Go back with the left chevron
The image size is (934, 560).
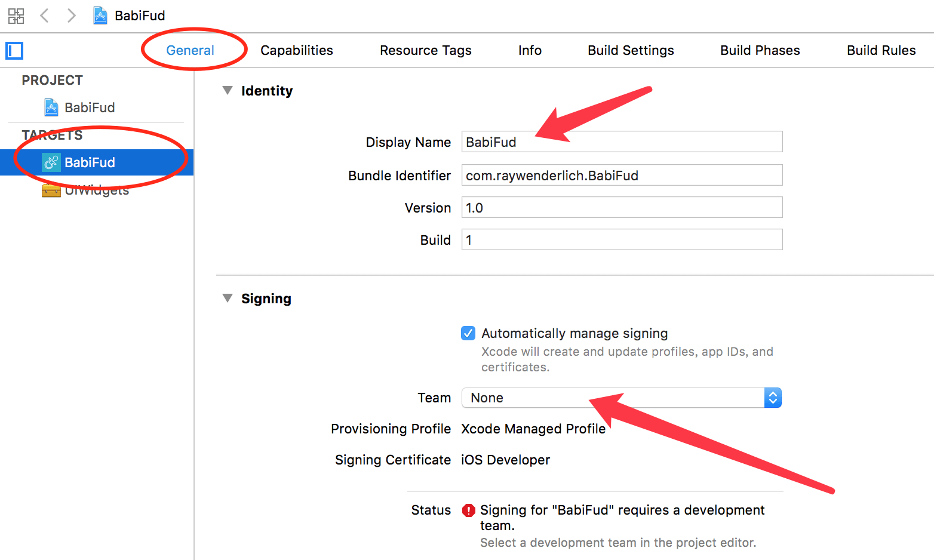(x=44, y=16)
